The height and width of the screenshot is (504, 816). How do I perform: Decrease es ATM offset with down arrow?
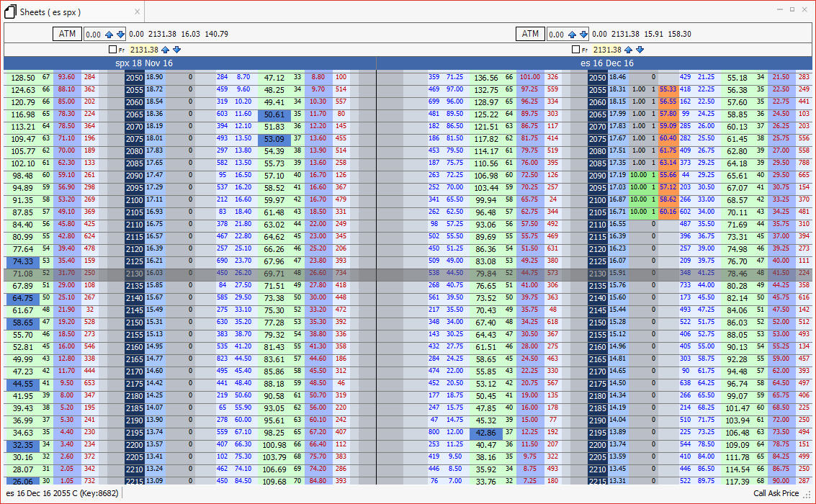coord(584,35)
